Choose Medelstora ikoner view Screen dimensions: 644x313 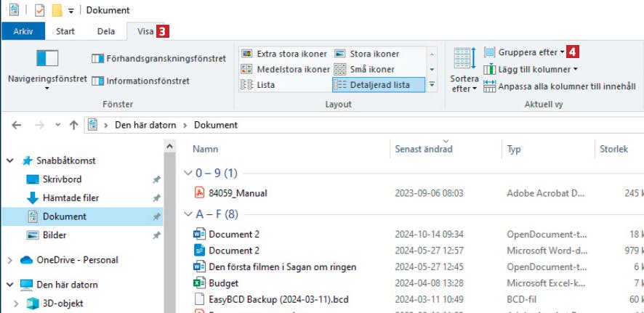click(284, 69)
